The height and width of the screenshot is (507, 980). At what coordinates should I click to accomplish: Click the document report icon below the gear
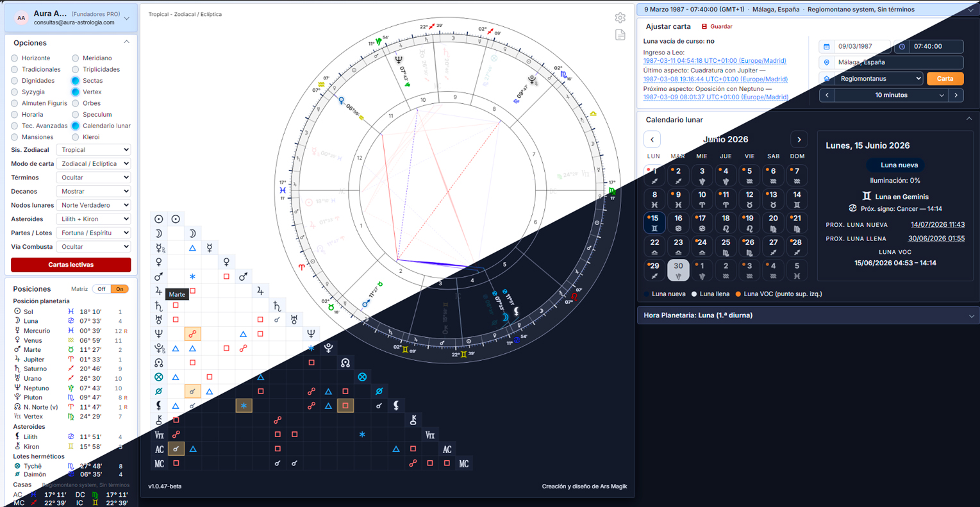[620, 35]
